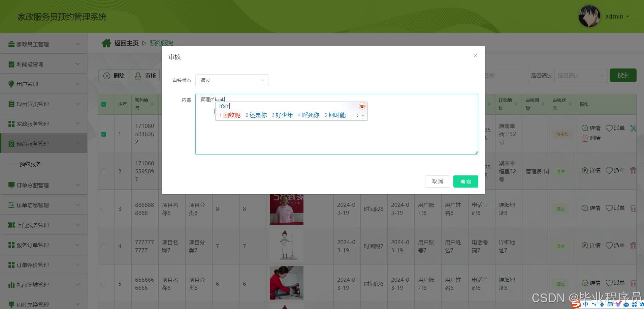The image size is (644, 309).
Task: Close the 审核 dialog with X
Action: [x=475, y=55]
